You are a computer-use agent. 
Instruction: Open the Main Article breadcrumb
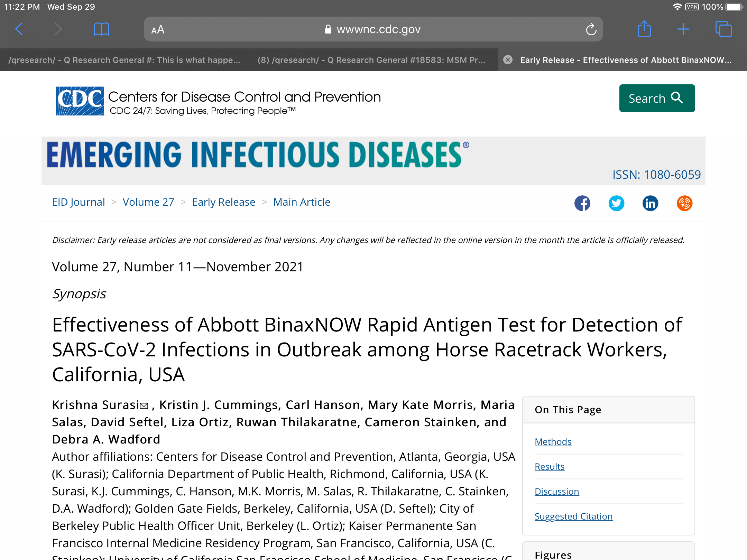click(x=302, y=202)
